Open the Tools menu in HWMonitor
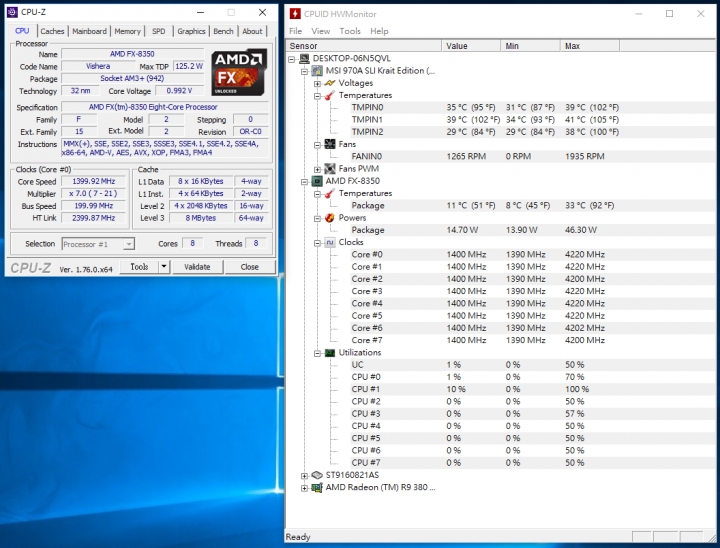 [350, 31]
